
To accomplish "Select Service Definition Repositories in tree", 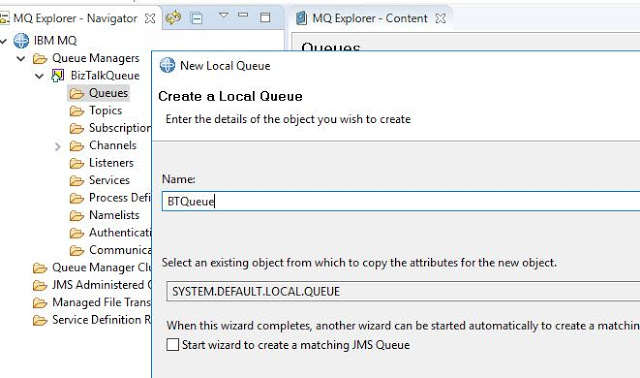I will click(x=102, y=320).
